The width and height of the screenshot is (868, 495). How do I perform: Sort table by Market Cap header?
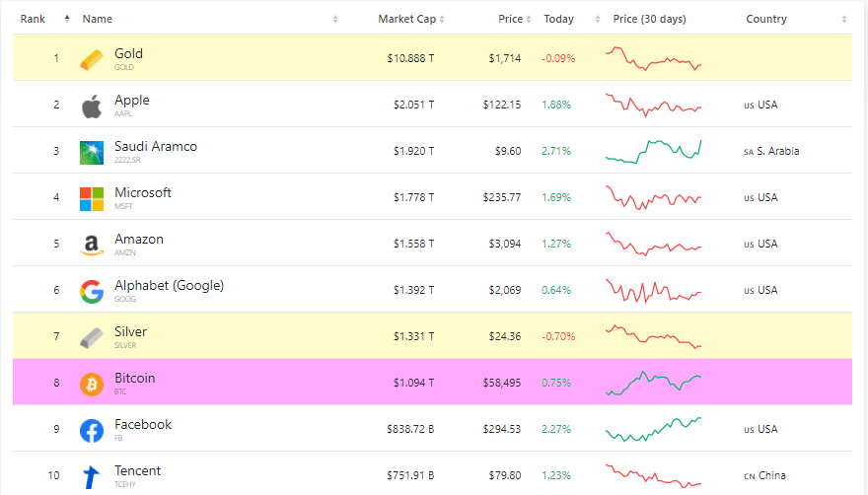click(x=408, y=19)
